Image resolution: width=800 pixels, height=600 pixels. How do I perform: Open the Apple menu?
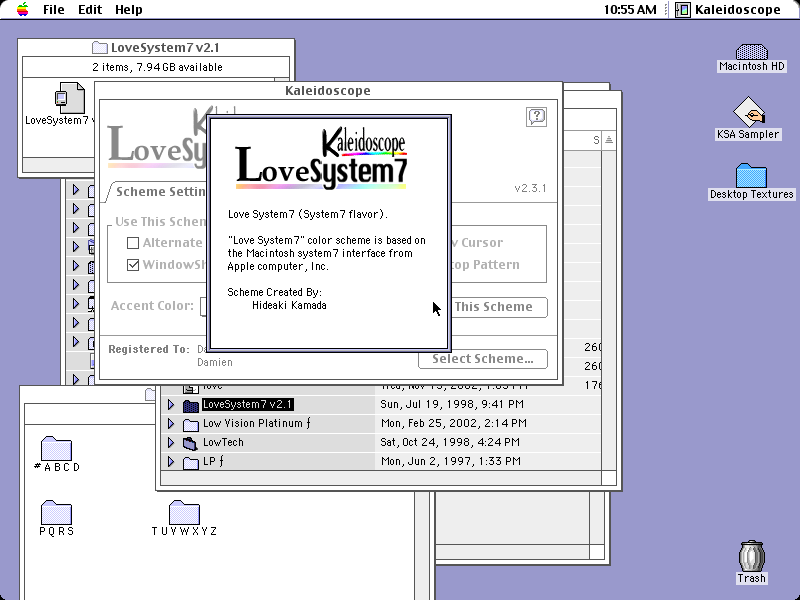pos(22,9)
